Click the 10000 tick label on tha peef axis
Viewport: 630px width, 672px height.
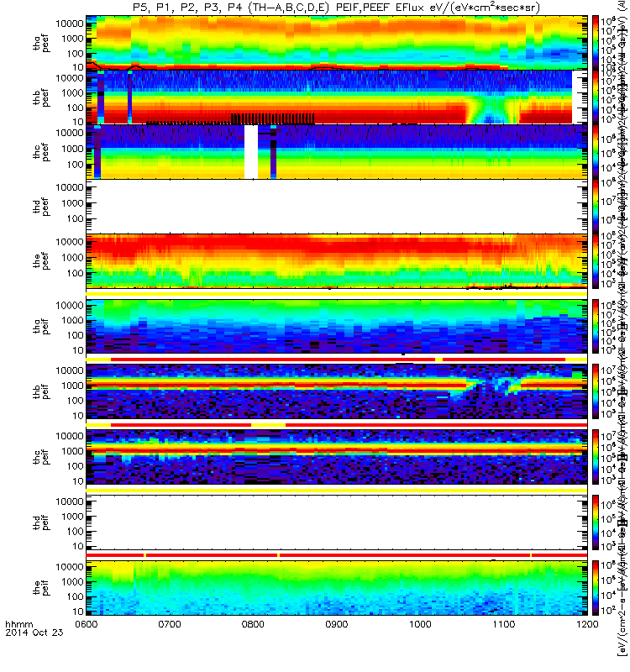pyautogui.click(x=70, y=24)
